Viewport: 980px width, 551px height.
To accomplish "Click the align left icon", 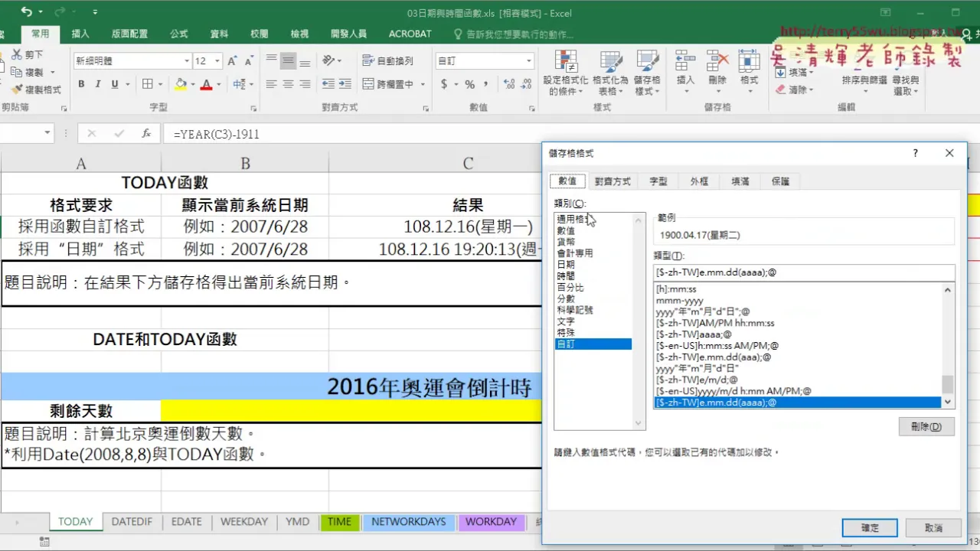I will [x=272, y=84].
